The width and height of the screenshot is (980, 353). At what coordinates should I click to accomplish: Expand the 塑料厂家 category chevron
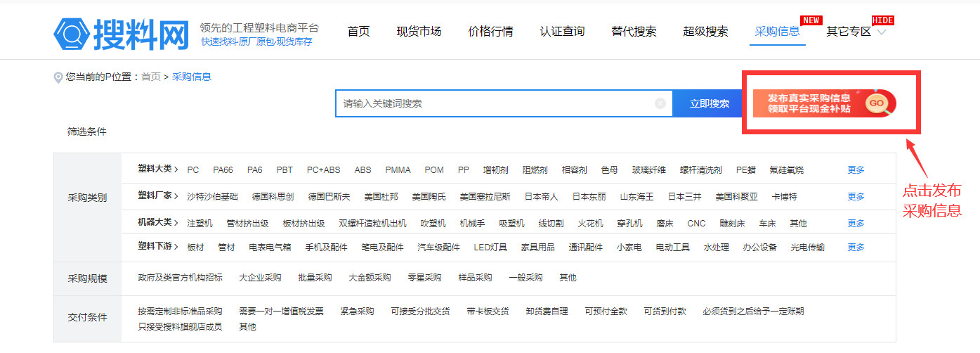pos(176,196)
